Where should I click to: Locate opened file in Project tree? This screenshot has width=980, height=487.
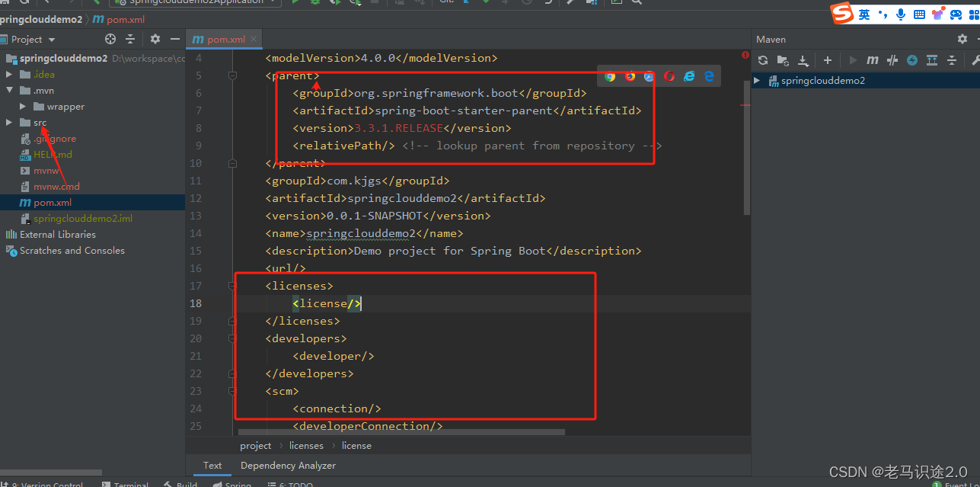110,39
